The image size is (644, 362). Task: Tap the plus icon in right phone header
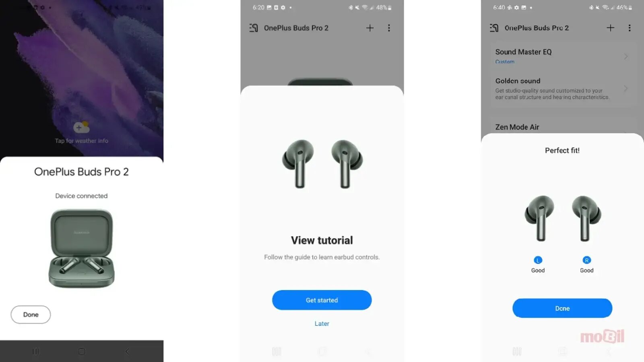[610, 28]
